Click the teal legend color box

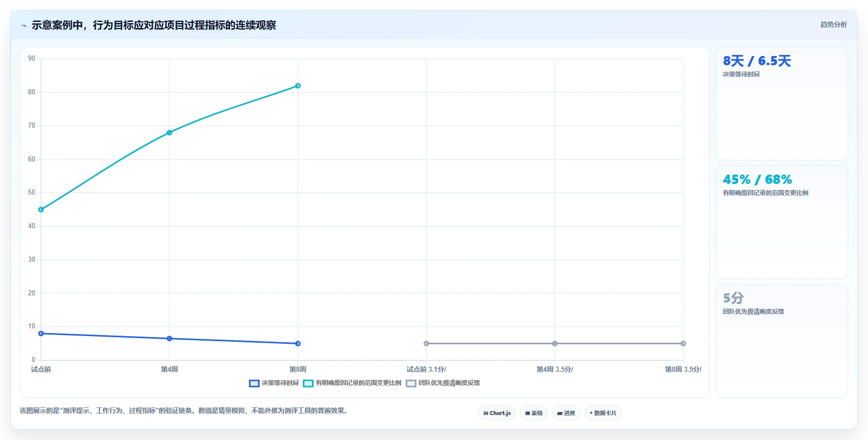coord(308,383)
